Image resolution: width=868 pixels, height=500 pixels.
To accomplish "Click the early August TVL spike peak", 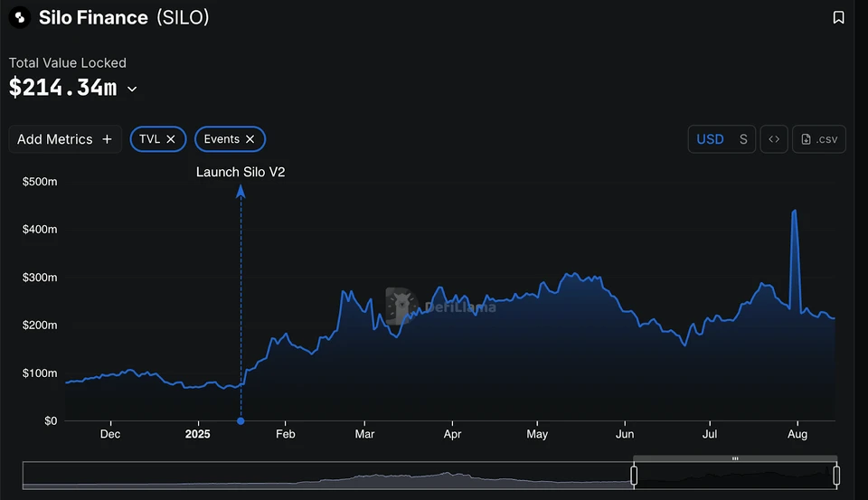I will [x=795, y=211].
